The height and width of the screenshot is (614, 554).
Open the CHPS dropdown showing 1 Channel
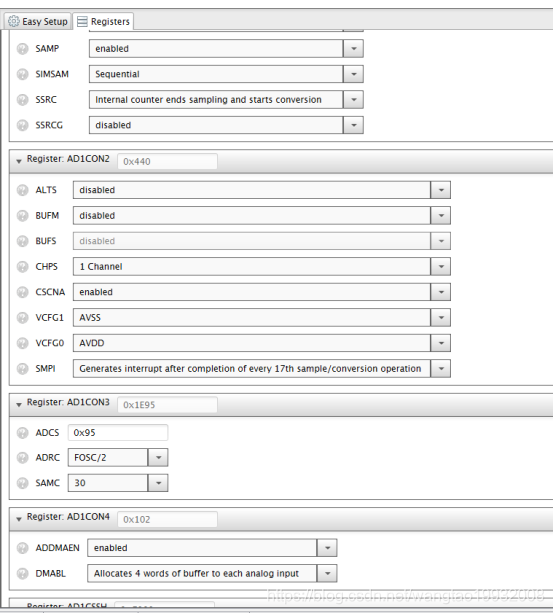(x=262, y=266)
